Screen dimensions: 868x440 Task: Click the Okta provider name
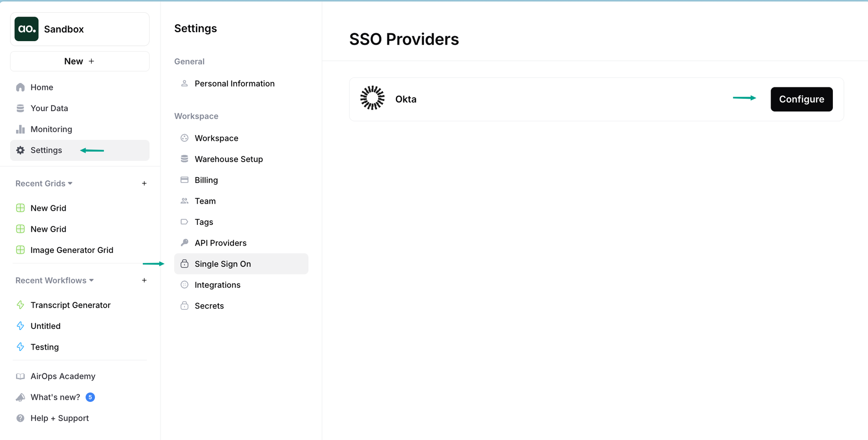(406, 99)
